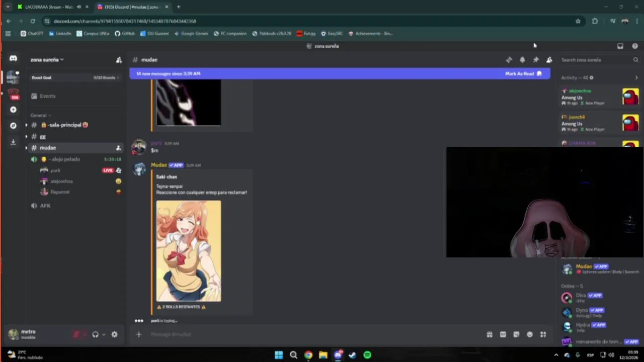
Task: Expand the Boost Goal progress bar
Action: [74, 77]
